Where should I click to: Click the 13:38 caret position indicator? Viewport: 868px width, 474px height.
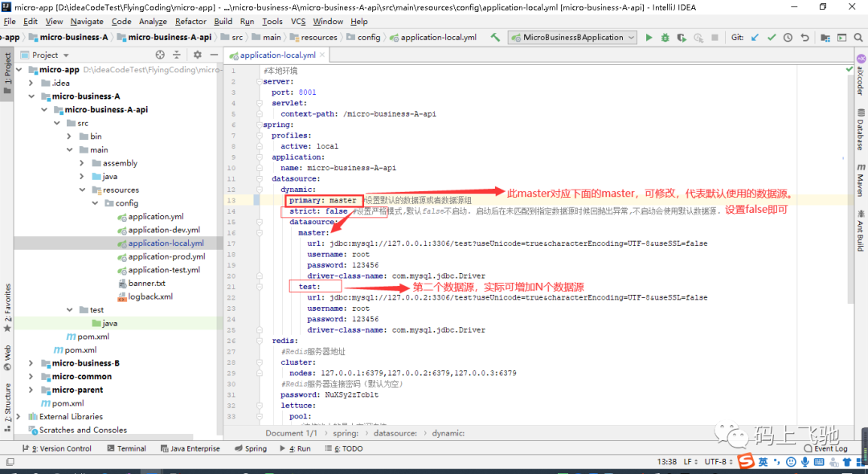pos(667,461)
